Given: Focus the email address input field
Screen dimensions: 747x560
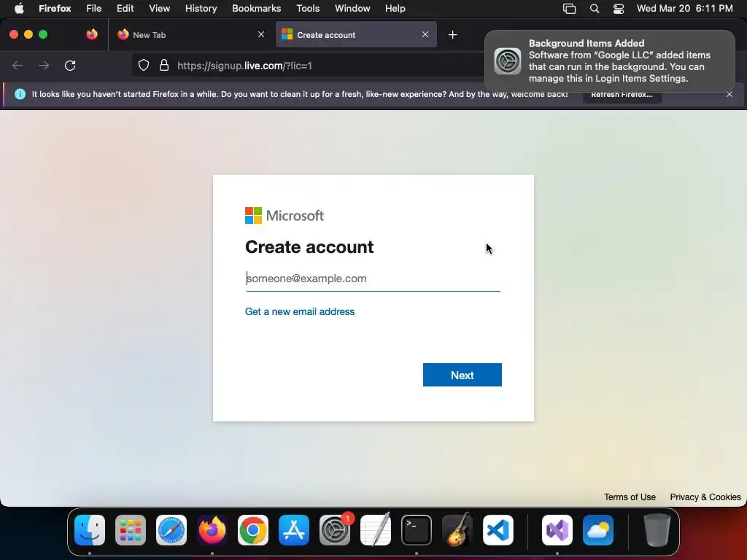Looking at the screenshot, I should tap(373, 279).
